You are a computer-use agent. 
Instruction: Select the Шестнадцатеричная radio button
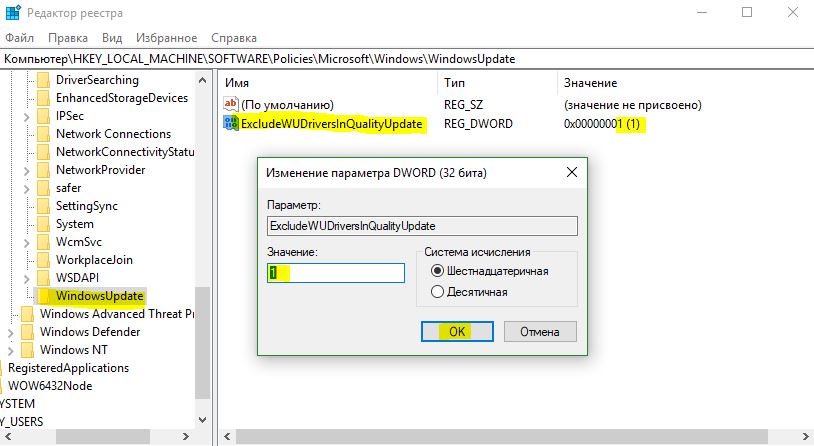point(438,271)
